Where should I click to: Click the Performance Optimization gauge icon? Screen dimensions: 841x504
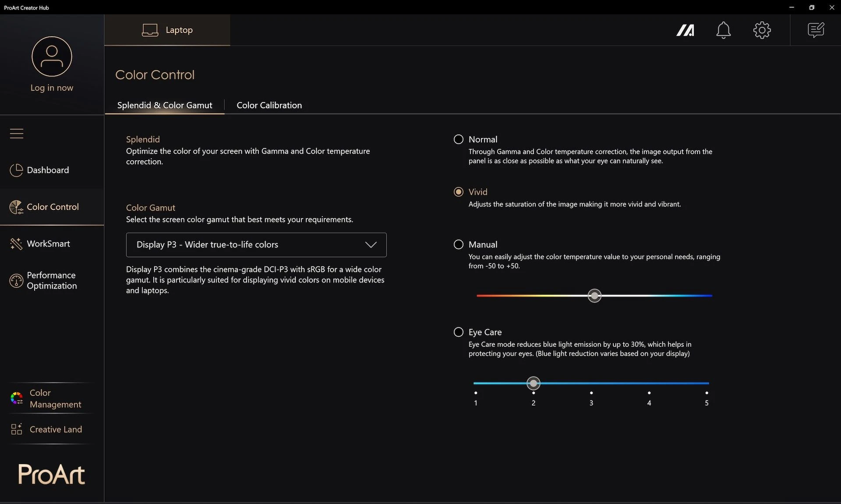tap(16, 281)
